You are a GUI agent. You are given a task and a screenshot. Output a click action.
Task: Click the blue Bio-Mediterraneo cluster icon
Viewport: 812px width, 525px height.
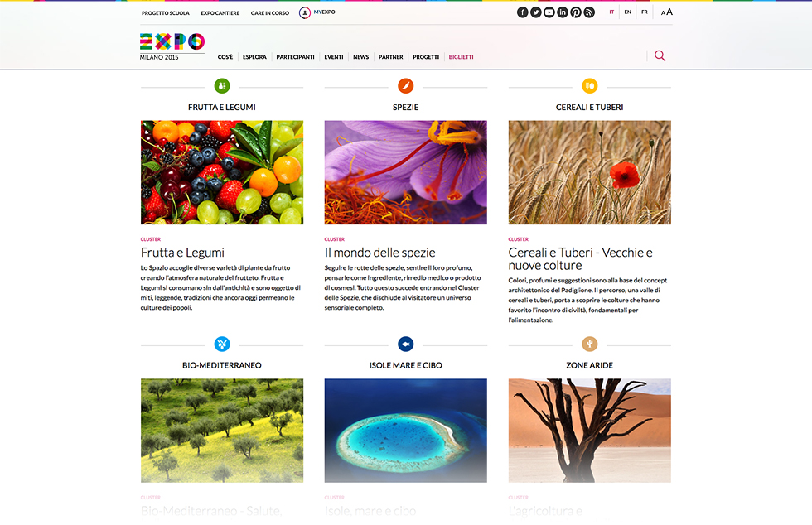coord(222,344)
